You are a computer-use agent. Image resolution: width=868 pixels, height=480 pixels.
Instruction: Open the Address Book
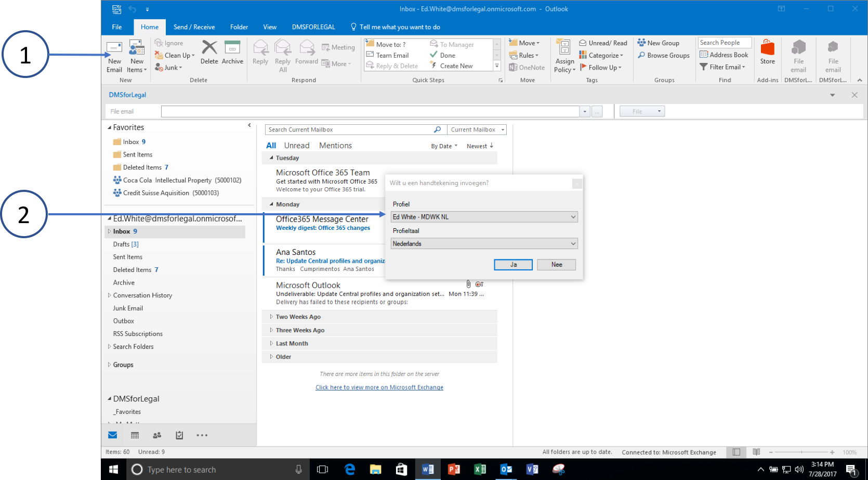pos(724,55)
